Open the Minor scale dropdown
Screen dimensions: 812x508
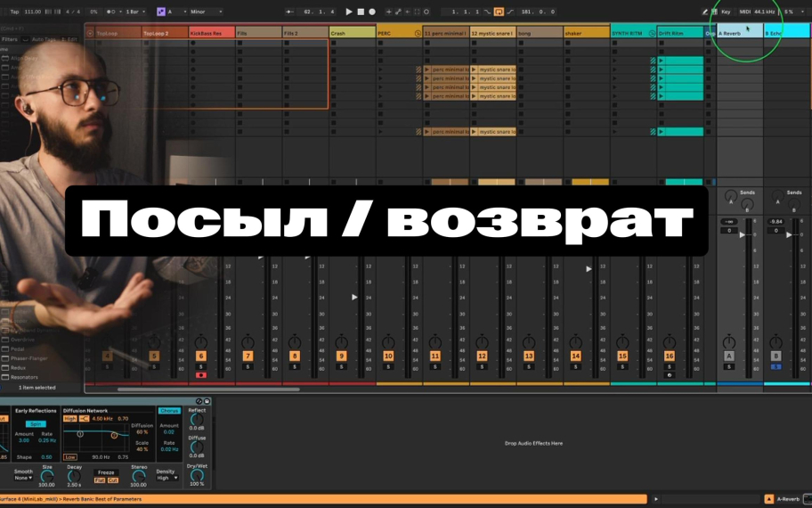coord(205,12)
